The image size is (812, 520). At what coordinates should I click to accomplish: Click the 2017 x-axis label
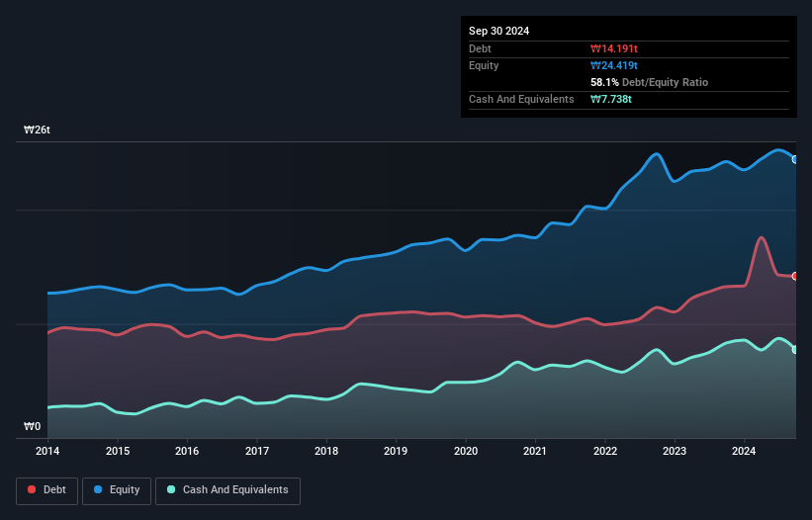[x=257, y=451]
